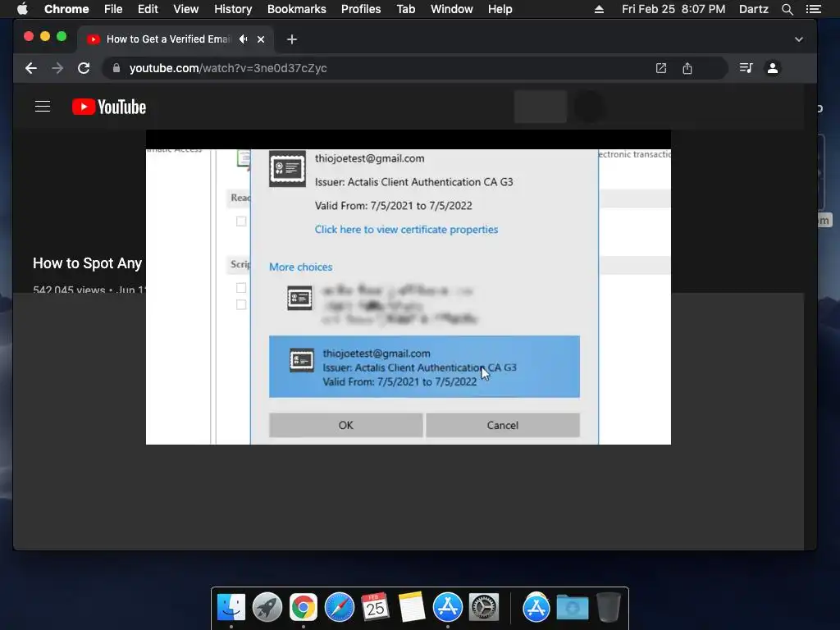Select the How to Get a Verified Email tab
Viewport: 840px width, 630px height.
pyautogui.click(x=167, y=39)
